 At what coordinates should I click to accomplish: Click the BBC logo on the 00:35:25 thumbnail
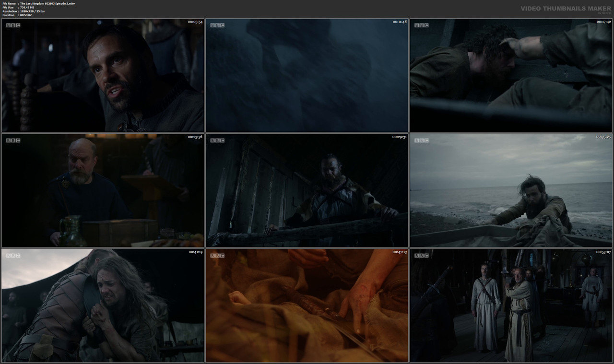pos(421,140)
